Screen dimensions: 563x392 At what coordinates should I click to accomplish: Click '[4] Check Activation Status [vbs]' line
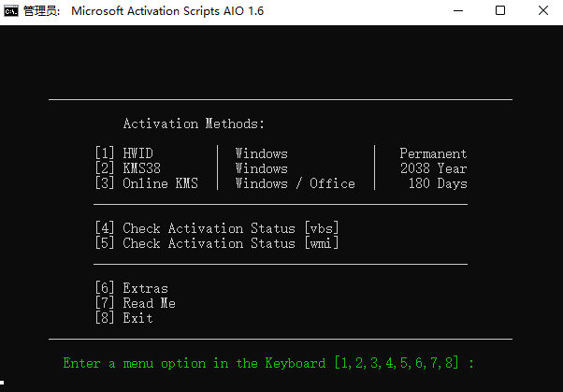click(217, 228)
